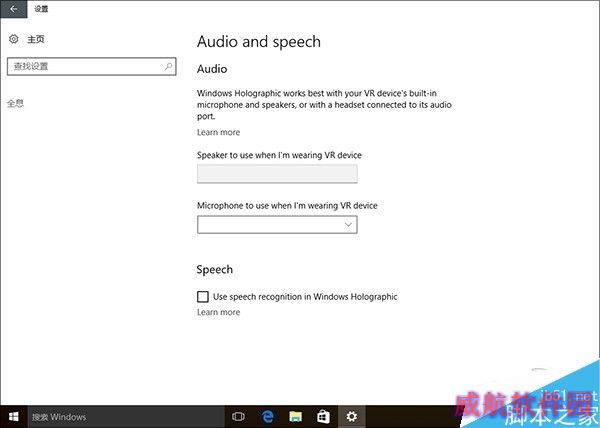This screenshot has width=600, height=428.
Task: Open Learn more link under Audio
Action: click(218, 132)
